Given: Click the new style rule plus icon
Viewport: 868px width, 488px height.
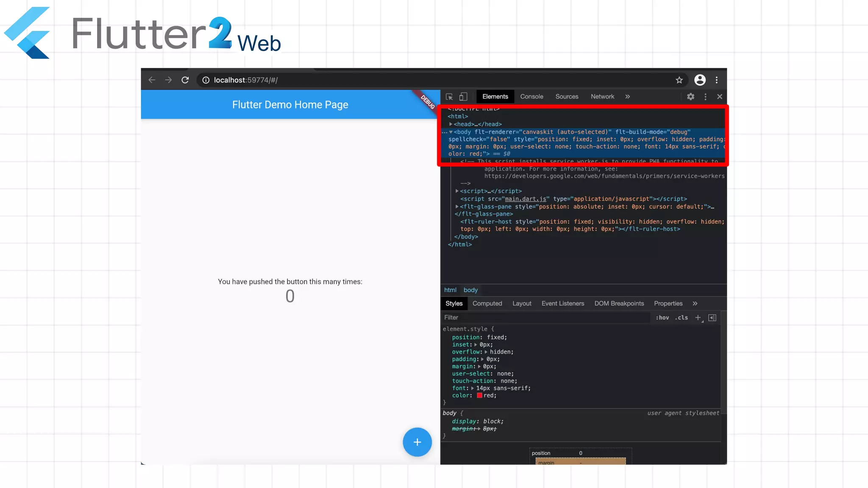Looking at the screenshot, I should point(698,318).
